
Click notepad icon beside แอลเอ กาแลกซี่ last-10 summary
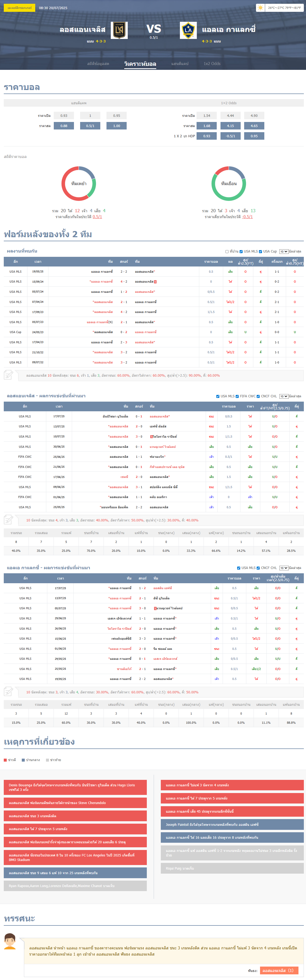point(8,691)
